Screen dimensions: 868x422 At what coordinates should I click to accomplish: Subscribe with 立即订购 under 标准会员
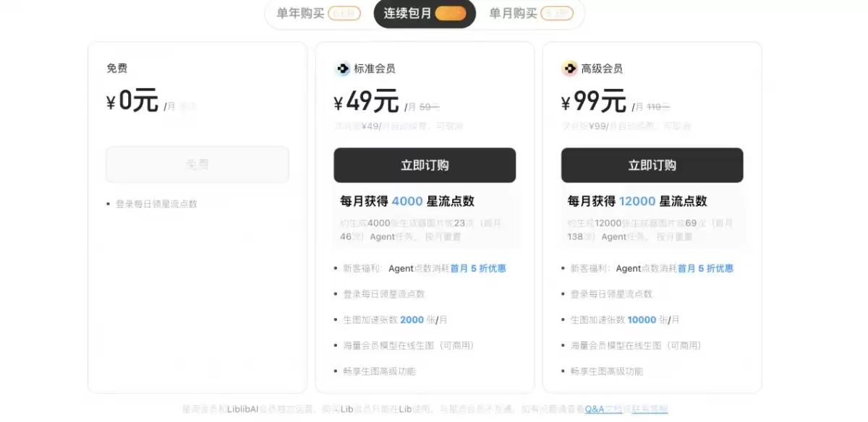(425, 165)
